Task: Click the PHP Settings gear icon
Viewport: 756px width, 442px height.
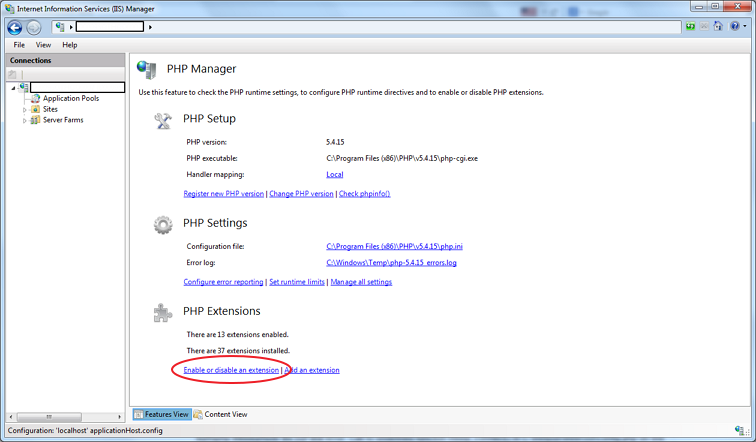Action: tap(163, 225)
